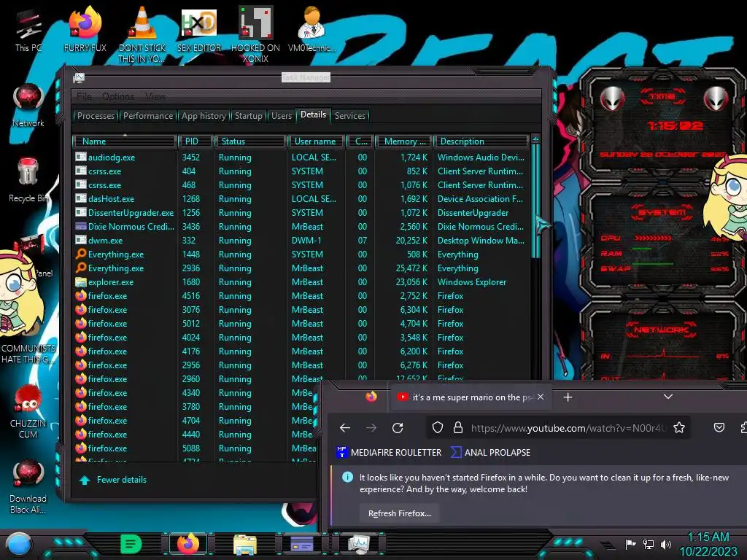Open the ANAL PROLAPSE bookmark
The image size is (747, 560).
pos(491,452)
